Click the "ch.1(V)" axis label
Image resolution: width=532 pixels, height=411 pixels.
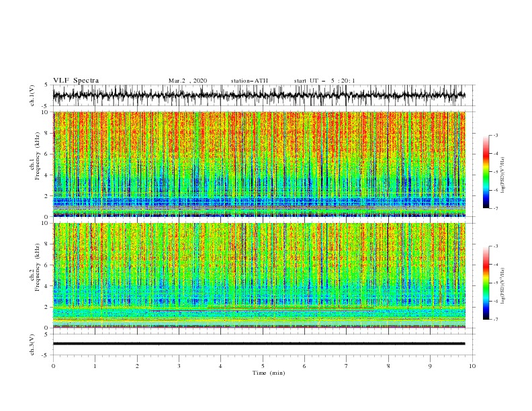point(32,95)
